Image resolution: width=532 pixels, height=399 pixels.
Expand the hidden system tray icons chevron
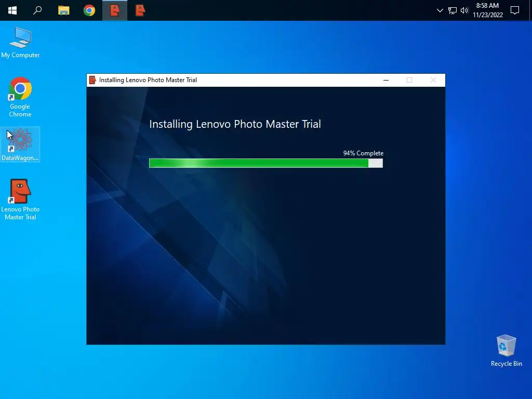(x=440, y=10)
